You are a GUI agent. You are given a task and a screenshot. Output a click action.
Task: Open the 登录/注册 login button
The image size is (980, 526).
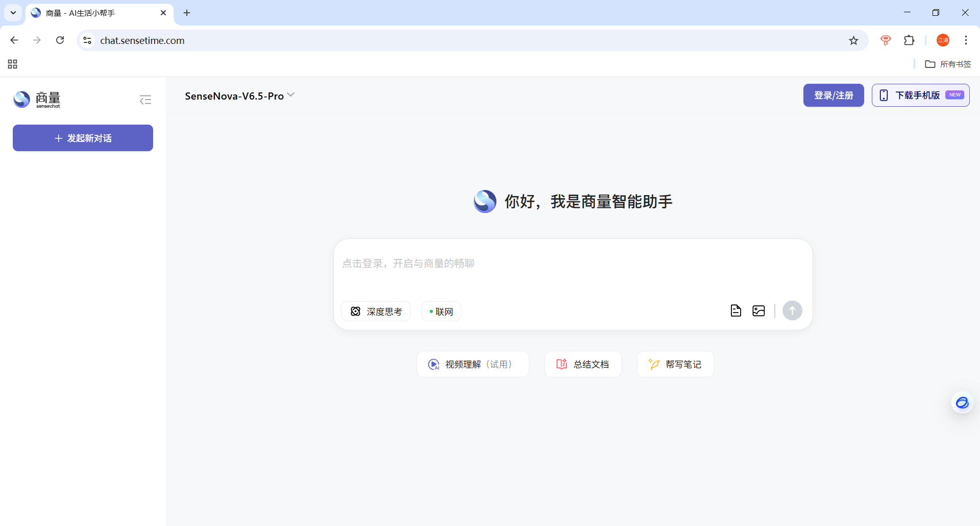point(834,95)
